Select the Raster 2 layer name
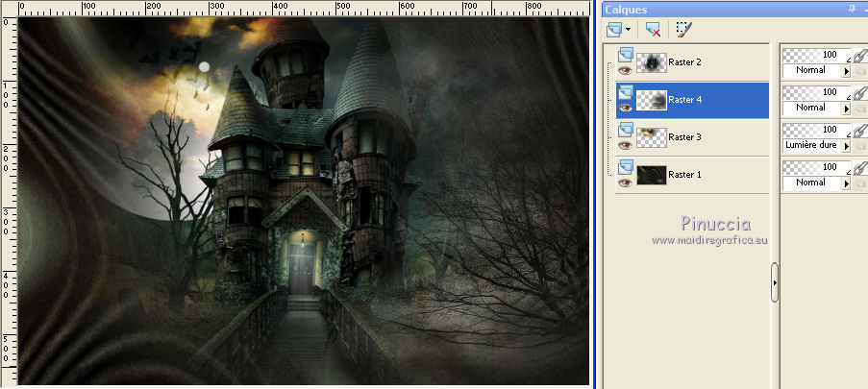The height and width of the screenshot is (389, 868). click(x=684, y=62)
